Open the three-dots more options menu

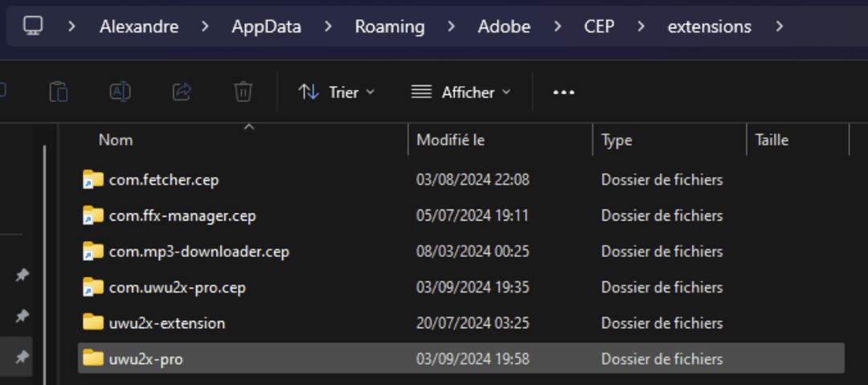pyautogui.click(x=563, y=92)
